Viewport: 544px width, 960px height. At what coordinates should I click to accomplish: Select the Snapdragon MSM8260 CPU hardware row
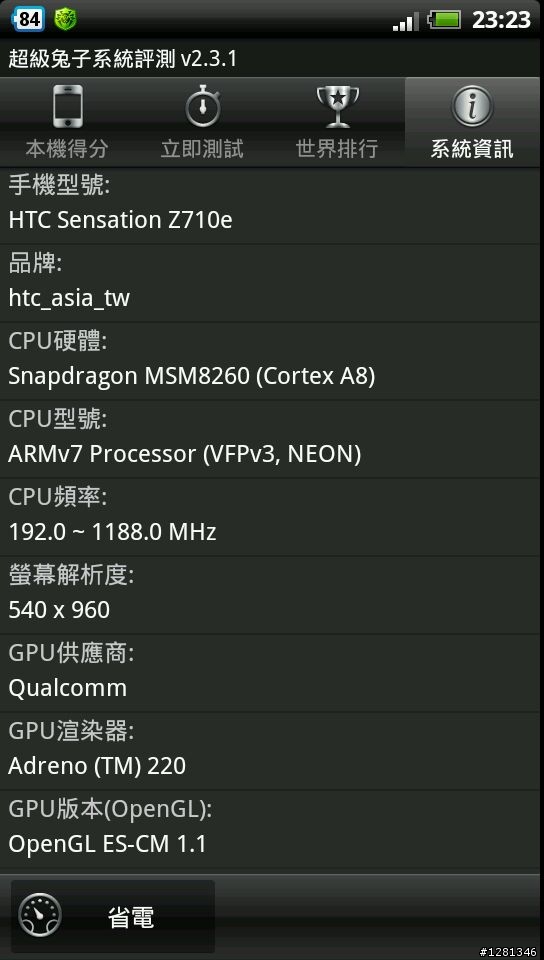pyautogui.click(x=270, y=361)
